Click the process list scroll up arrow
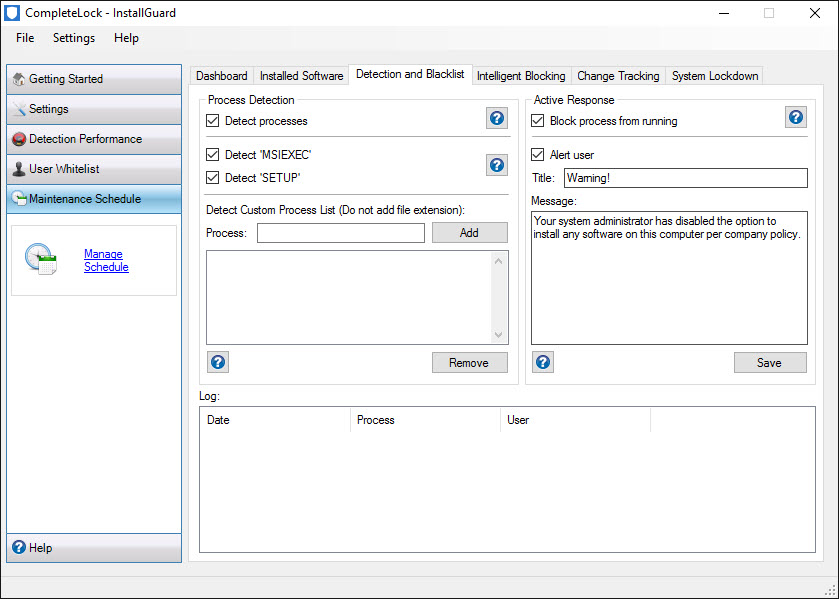This screenshot has height=599, width=839. (498, 261)
